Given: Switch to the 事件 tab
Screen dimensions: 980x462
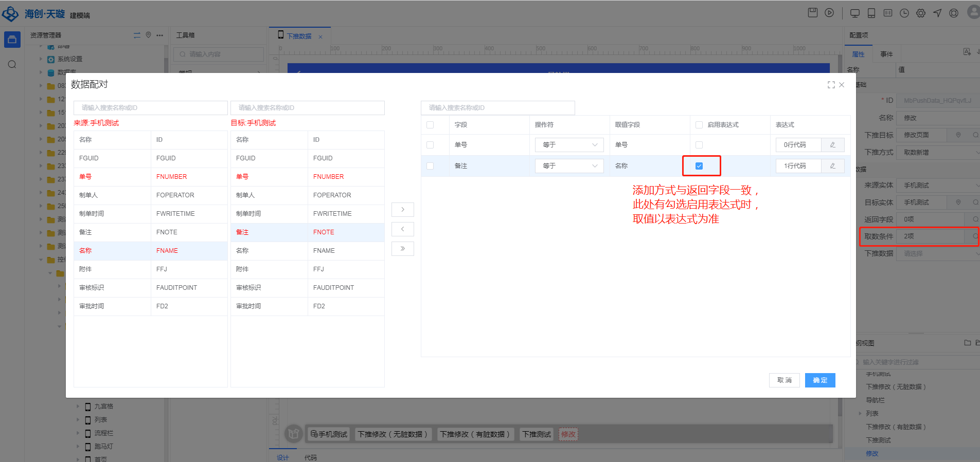Looking at the screenshot, I should [886, 54].
